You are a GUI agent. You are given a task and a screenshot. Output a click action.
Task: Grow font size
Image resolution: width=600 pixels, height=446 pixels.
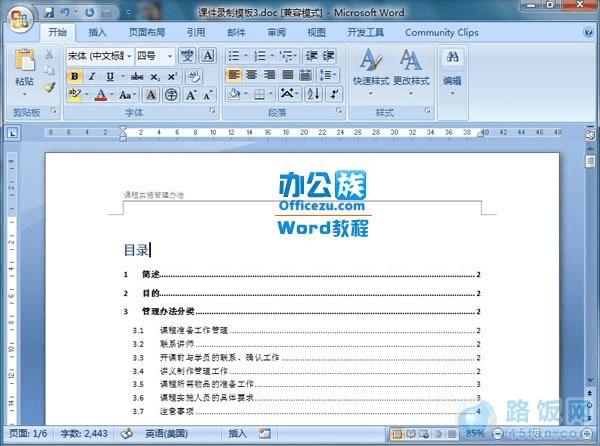(191, 94)
